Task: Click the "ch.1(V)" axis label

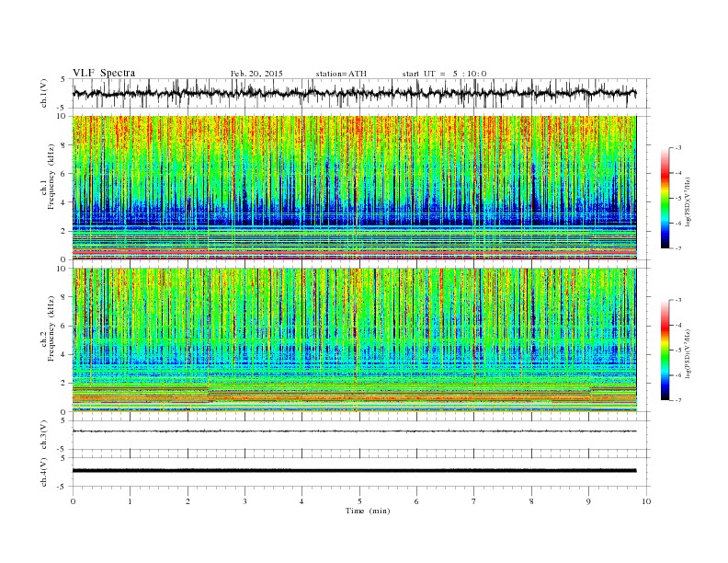Action: tap(44, 93)
